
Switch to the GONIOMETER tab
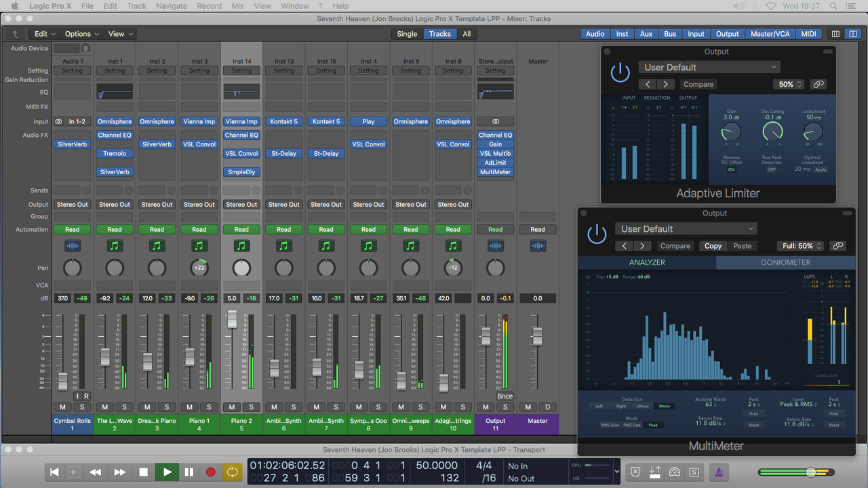pos(785,262)
